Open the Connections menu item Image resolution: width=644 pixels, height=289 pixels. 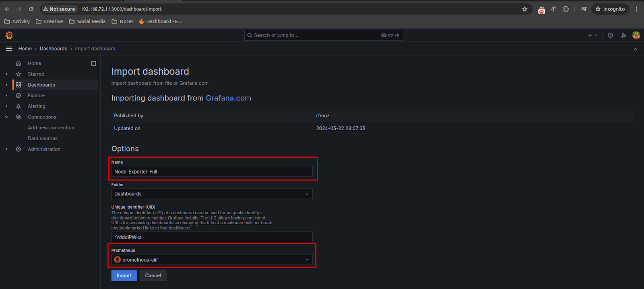pyautogui.click(x=42, y=117)
